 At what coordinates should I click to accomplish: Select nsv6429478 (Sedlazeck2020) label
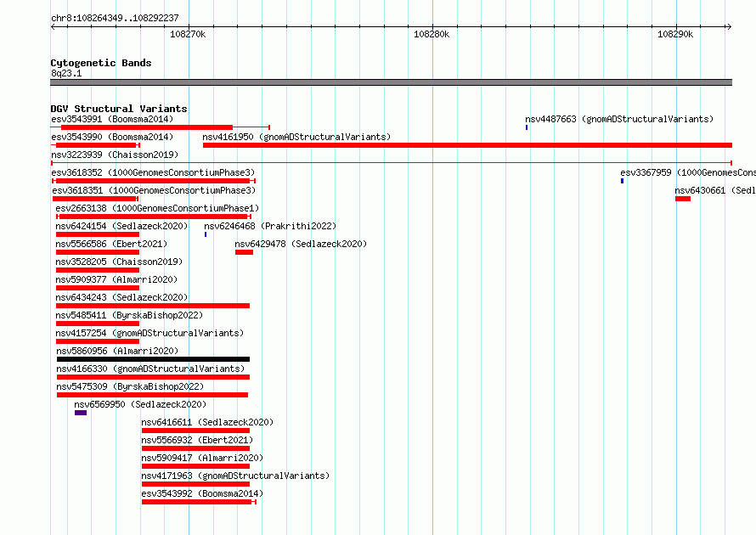[301, 244]
